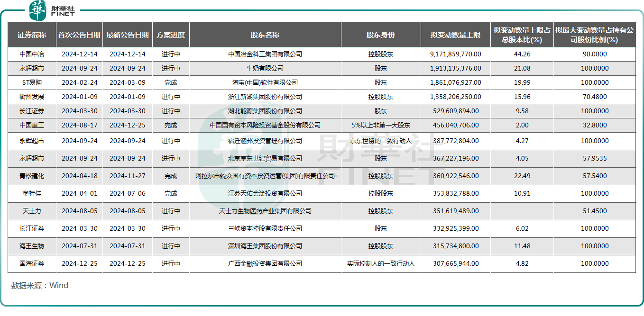This screenshot has height=316, width=644.
Task: Click the 拟最大变动数量占持有公司股份比例(%) header
Action: (595, 35)
